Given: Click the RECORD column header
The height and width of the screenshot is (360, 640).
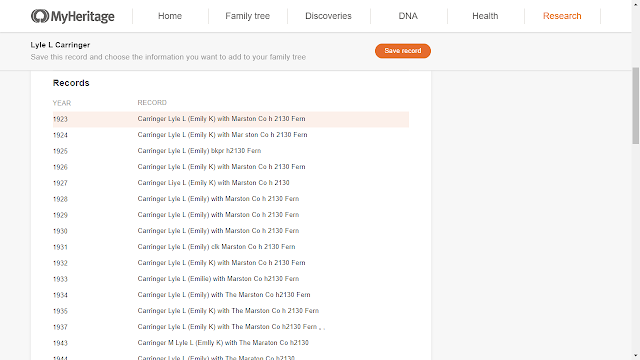Looking at the screenshot, I should pyautogui.click(x=152, y=102).
